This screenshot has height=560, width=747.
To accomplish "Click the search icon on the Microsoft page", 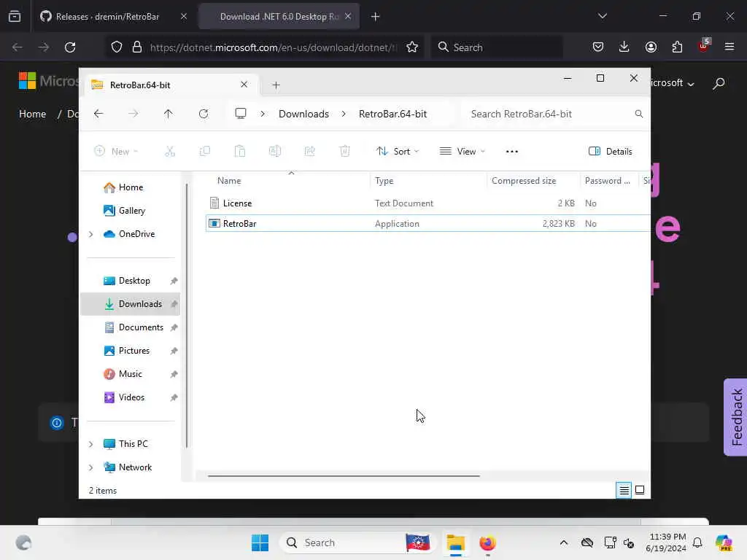I will point(719,83).
